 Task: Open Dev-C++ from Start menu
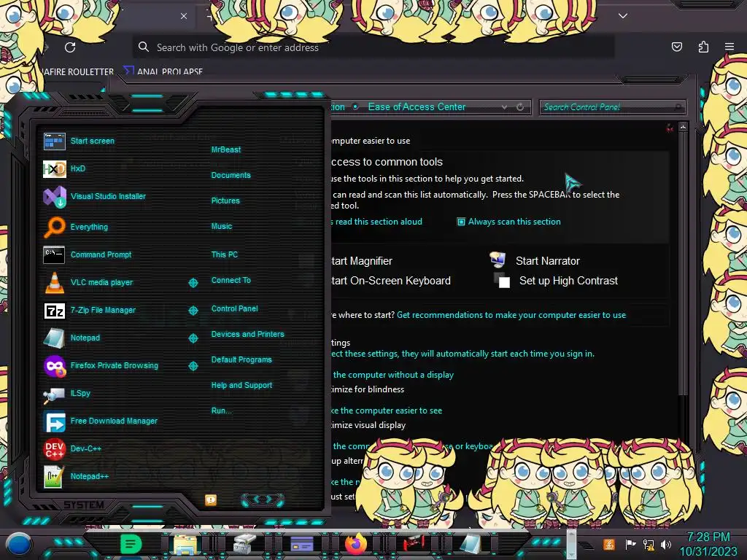pos(72,448)
